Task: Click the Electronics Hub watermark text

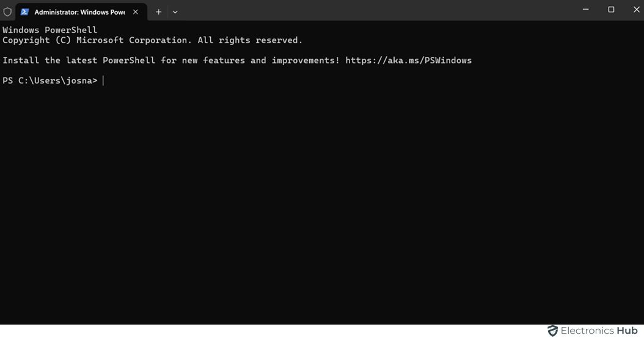Action: click(x=599, y=331)
